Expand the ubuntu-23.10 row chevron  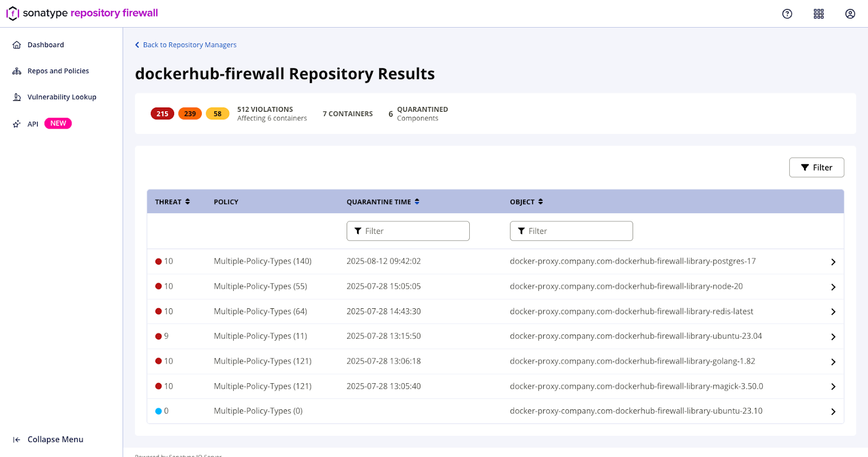(833, 412)
